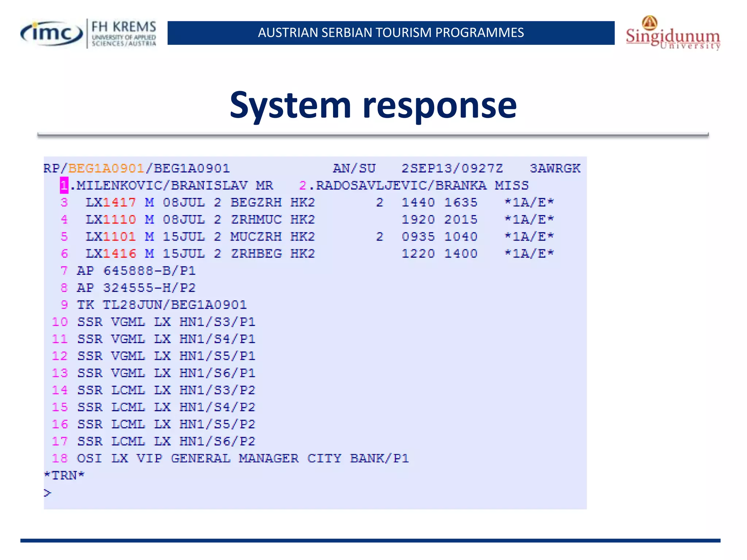Click departure time 1440 on line 3

point(418,202)
